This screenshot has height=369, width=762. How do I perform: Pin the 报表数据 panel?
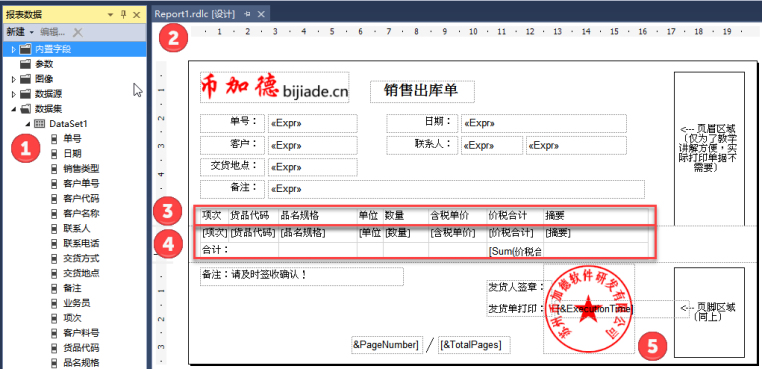pos(123,15)
